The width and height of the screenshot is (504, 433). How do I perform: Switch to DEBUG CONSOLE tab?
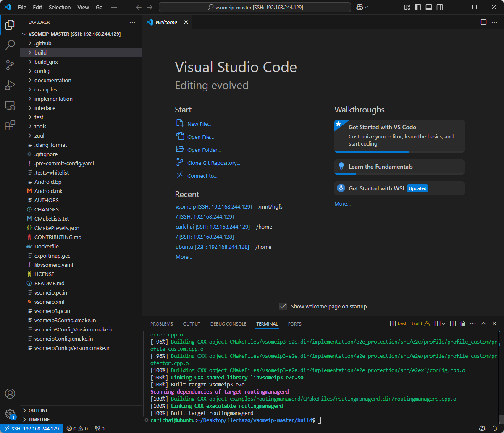[x=228, y=324]
